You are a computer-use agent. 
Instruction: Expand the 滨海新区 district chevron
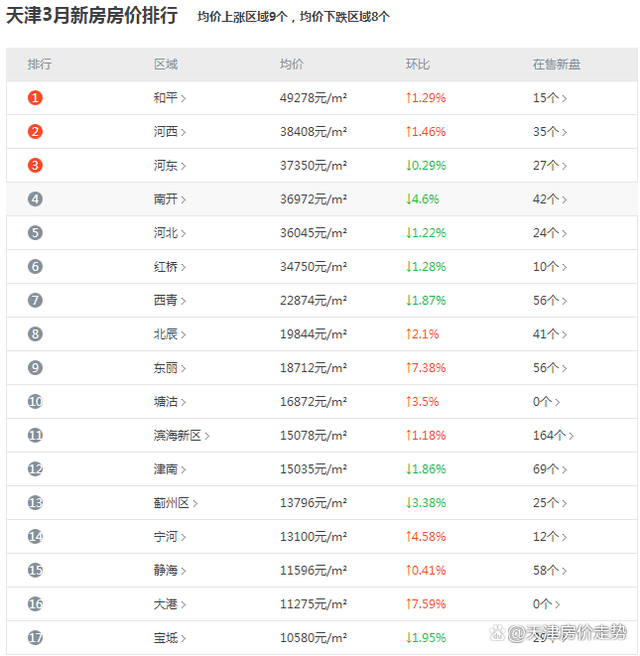207,436
